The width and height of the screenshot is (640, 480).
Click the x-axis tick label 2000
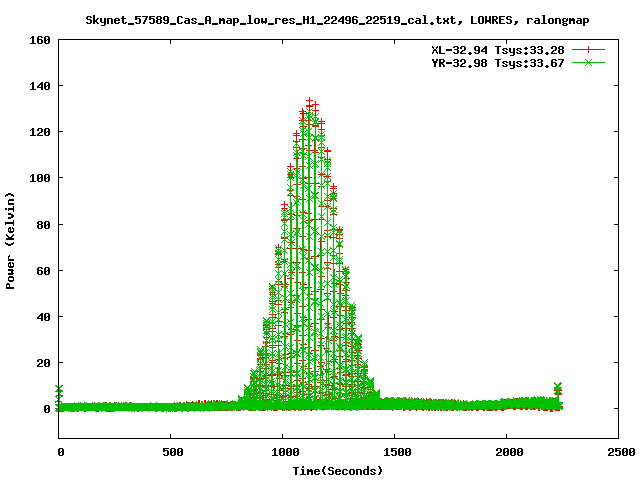[509, 452]
